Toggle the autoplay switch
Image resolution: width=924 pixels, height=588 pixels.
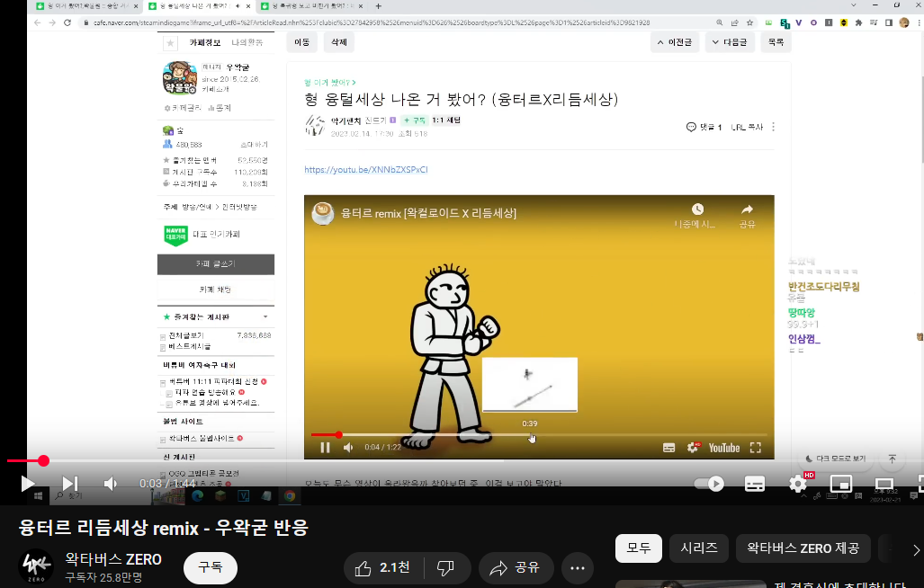tap(709, 484)
